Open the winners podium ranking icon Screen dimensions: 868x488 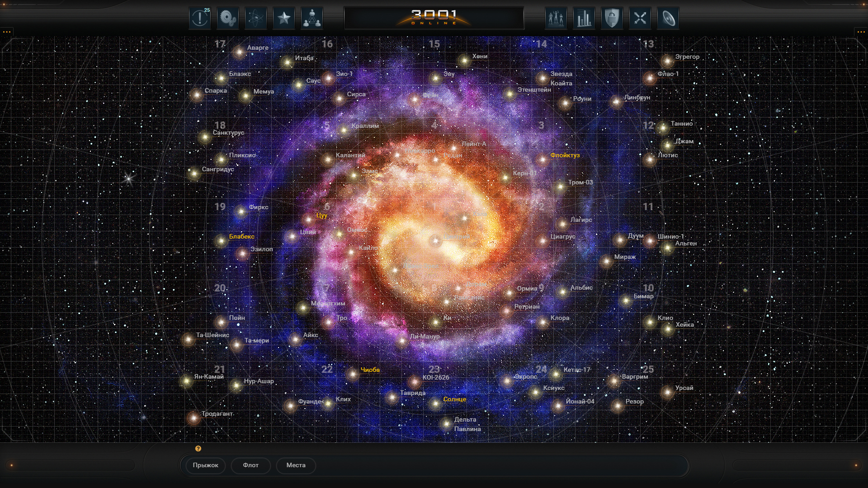point(556,18)
